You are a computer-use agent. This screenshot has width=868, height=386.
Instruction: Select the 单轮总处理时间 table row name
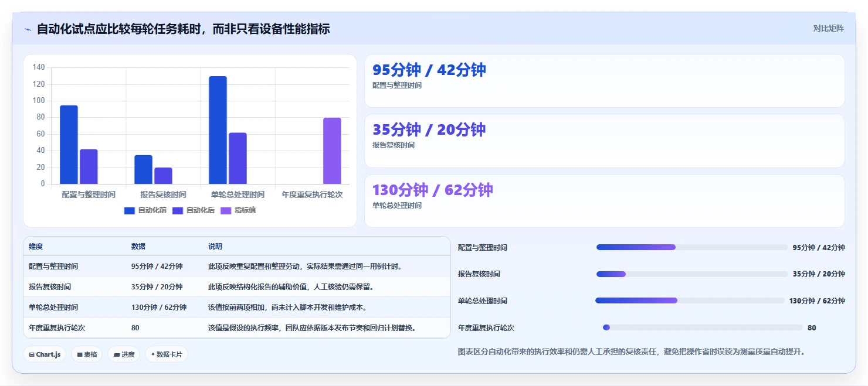pos(53,308)
